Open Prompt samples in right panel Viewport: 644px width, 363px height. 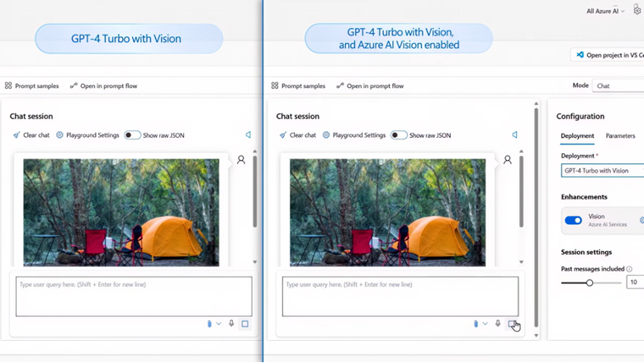[x=298, y=86]
